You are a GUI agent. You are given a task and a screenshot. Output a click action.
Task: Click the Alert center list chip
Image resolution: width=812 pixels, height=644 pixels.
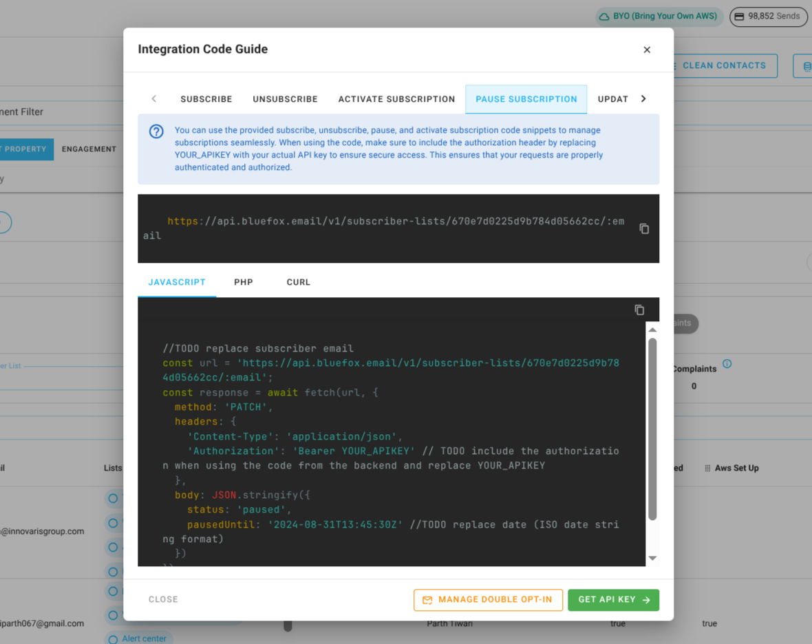[139, 638]
